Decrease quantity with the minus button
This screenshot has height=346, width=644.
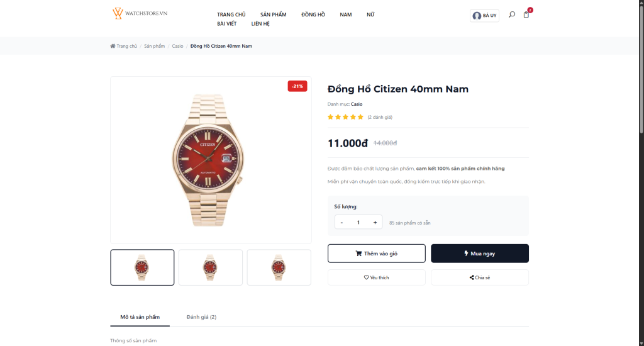tap(341, 222)
